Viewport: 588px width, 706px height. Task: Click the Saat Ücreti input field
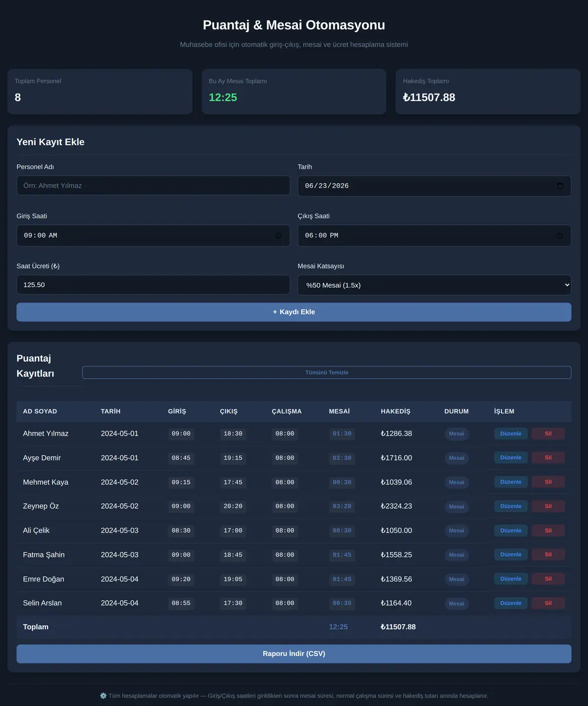pos(153,285)
